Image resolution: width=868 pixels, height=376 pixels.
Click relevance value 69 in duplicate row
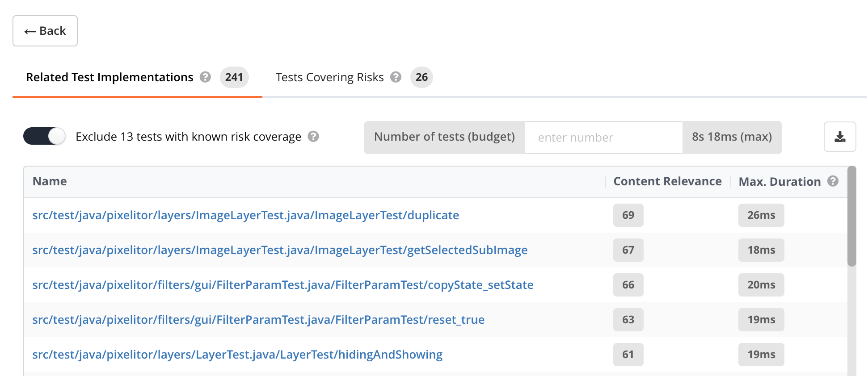click(628, 215)
